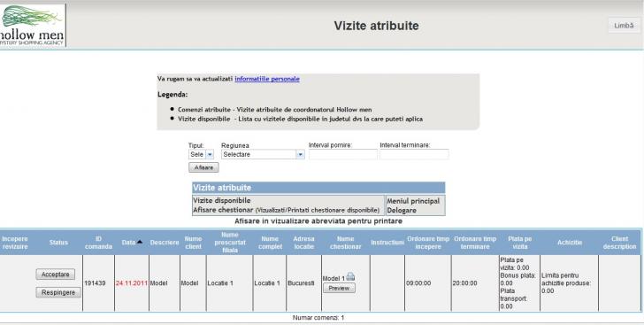
Task: Open the Regiunea Selectare dropdown
Action: [x=263, y=154]
